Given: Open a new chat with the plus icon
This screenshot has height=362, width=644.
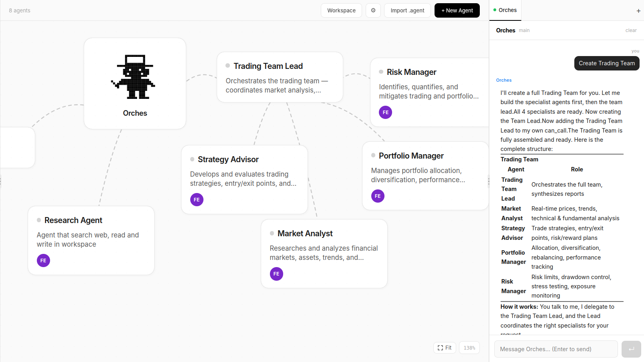Looking at the screenshot, I should pos(638,11).
